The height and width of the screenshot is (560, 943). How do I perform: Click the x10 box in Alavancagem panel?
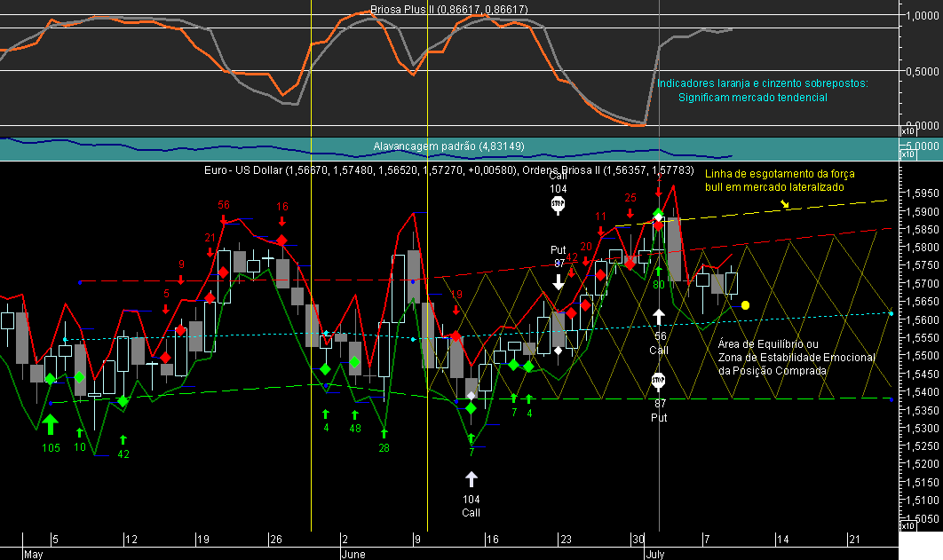click(x=907, y=154)
